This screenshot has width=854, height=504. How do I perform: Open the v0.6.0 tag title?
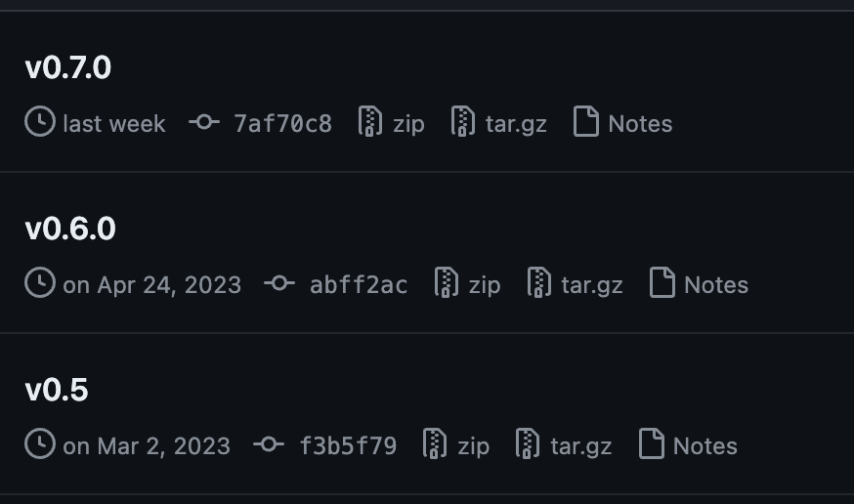70,229
